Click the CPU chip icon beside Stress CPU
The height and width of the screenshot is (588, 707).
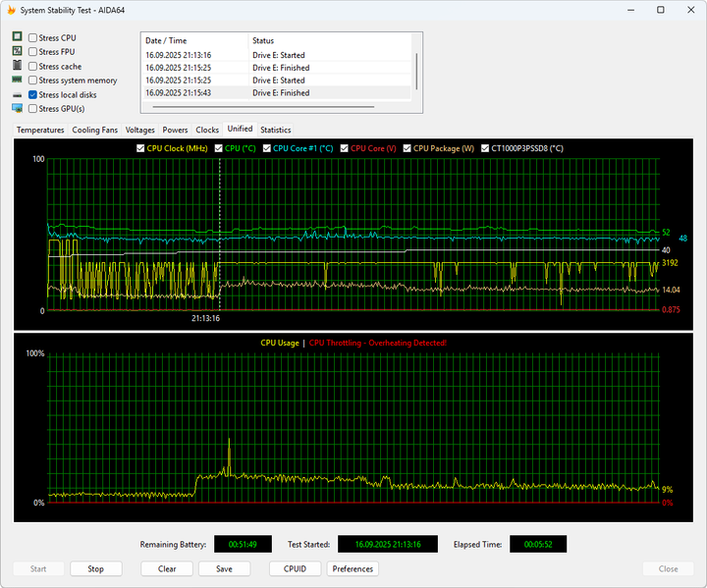[17, 36]
